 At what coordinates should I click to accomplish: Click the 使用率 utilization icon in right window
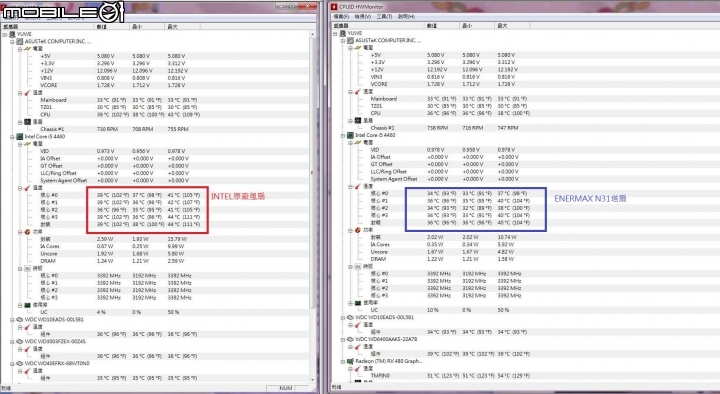(x=358, y=303)
